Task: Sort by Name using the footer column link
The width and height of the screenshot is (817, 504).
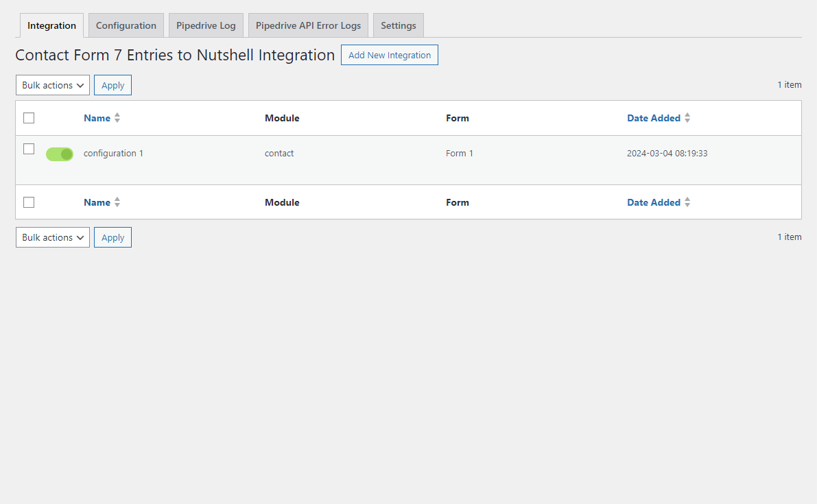Action: tap(102, 202)
